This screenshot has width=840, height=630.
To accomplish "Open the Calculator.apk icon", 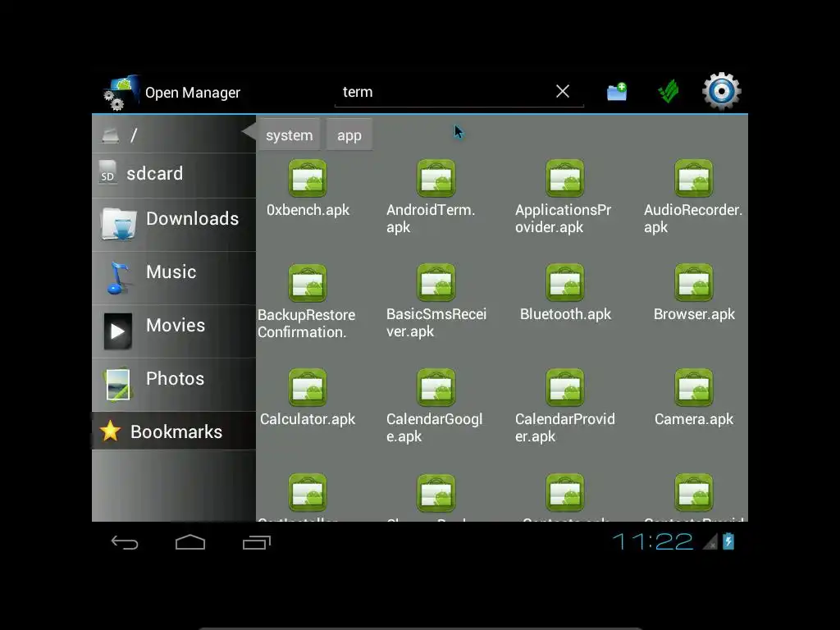I will pos(308,388).
